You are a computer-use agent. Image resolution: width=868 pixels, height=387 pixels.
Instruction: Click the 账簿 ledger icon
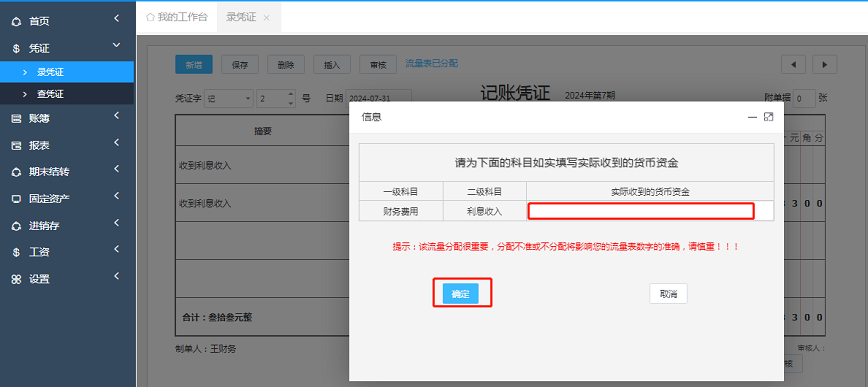[x=16, y=118]
